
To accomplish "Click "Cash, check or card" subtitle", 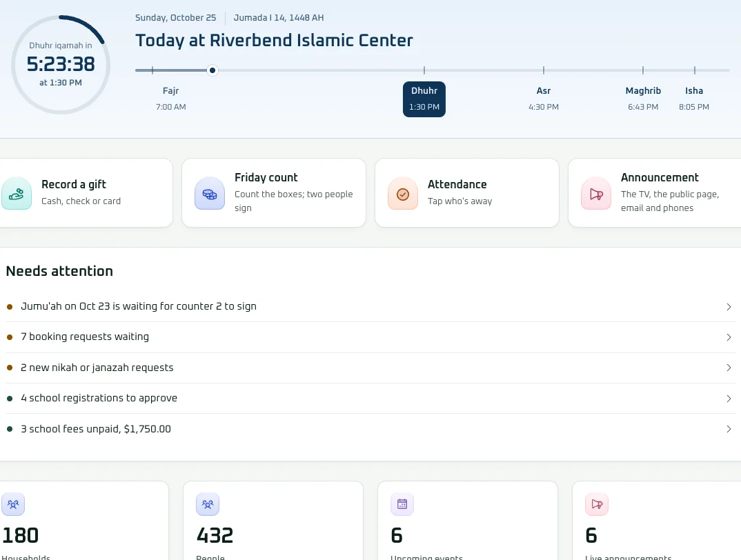I will click(81, 201).
